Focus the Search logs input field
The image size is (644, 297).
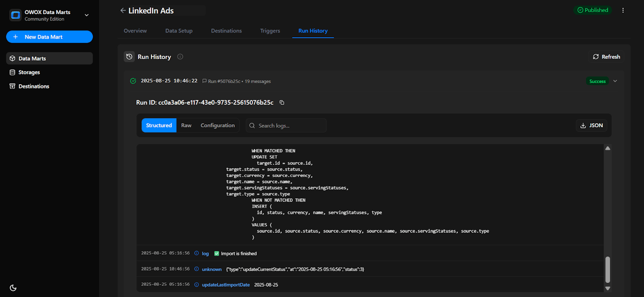click(x=286, y=126)
